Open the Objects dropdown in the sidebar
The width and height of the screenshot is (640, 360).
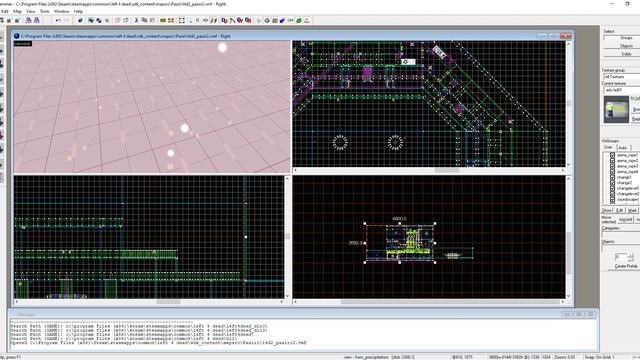pyautogui.click(x=621, y=248)
